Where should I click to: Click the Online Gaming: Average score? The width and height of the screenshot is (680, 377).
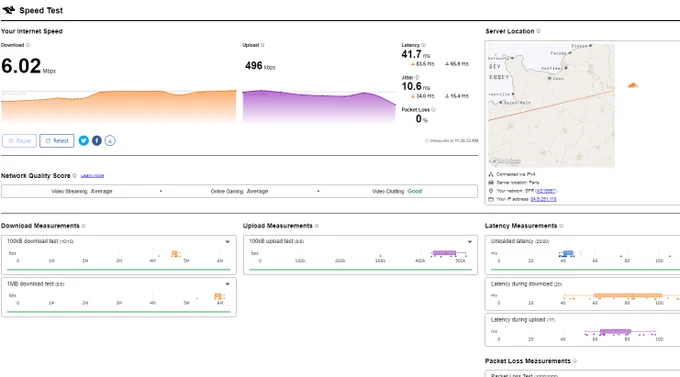coord(239,191)
